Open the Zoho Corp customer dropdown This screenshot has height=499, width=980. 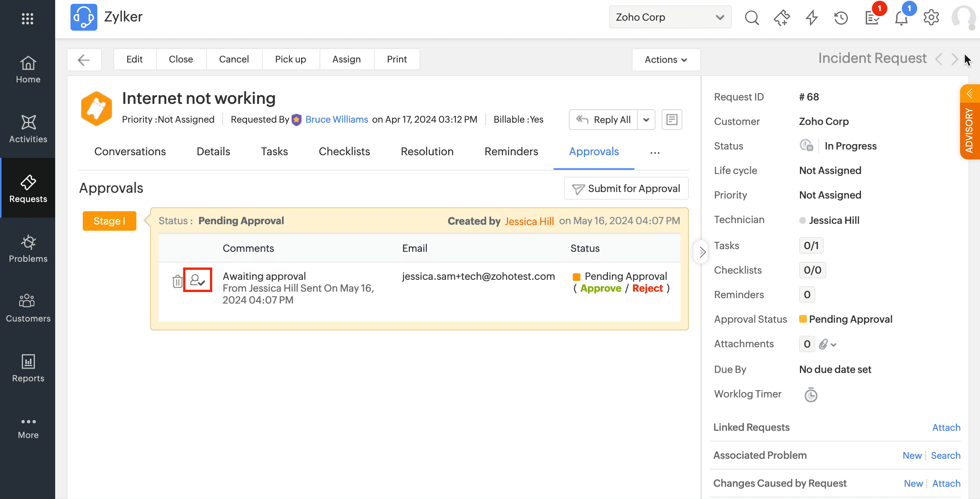pyautogui.click(x=670, y=17)
